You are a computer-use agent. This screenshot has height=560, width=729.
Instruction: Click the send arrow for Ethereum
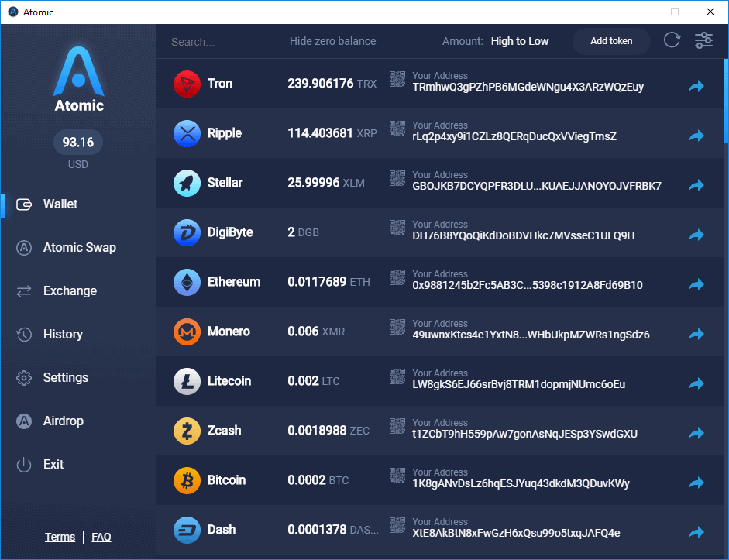tap(696, 284)
